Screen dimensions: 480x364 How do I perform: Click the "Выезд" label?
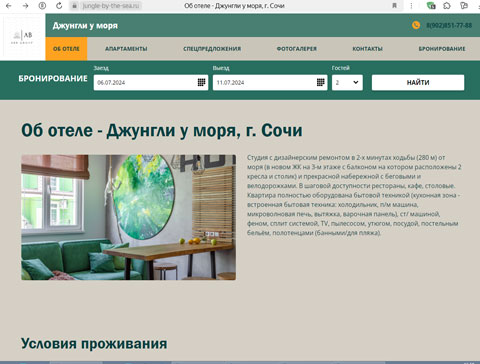(221, 68)
